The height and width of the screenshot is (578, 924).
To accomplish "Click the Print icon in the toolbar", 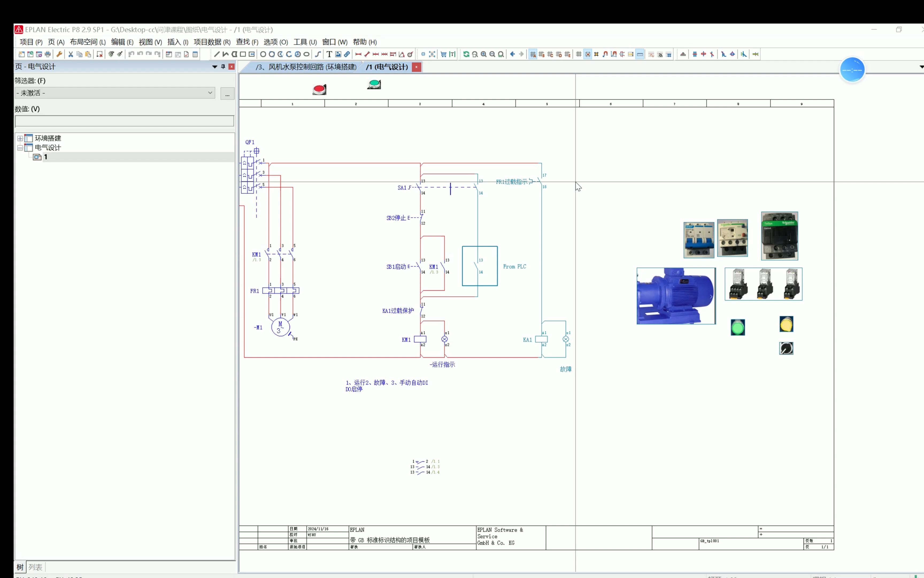I will coord(48,54).
